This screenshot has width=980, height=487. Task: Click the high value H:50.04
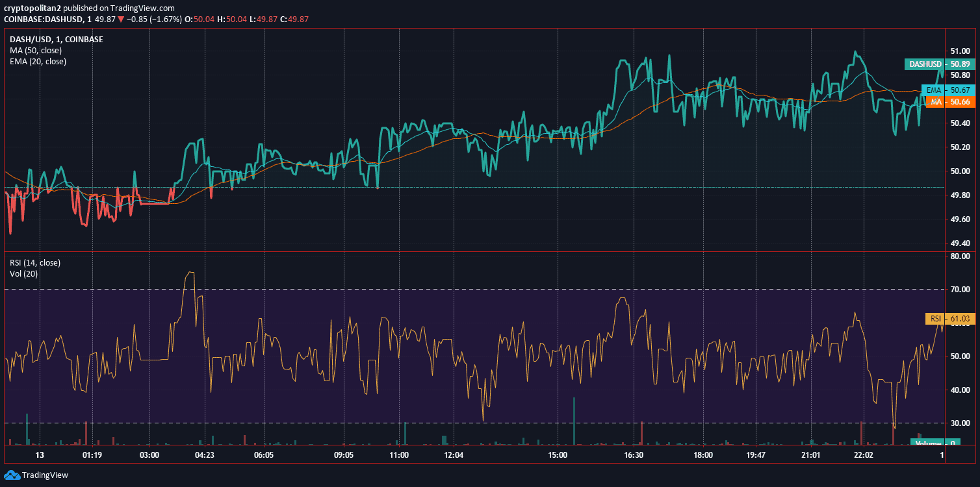point(232,19)
